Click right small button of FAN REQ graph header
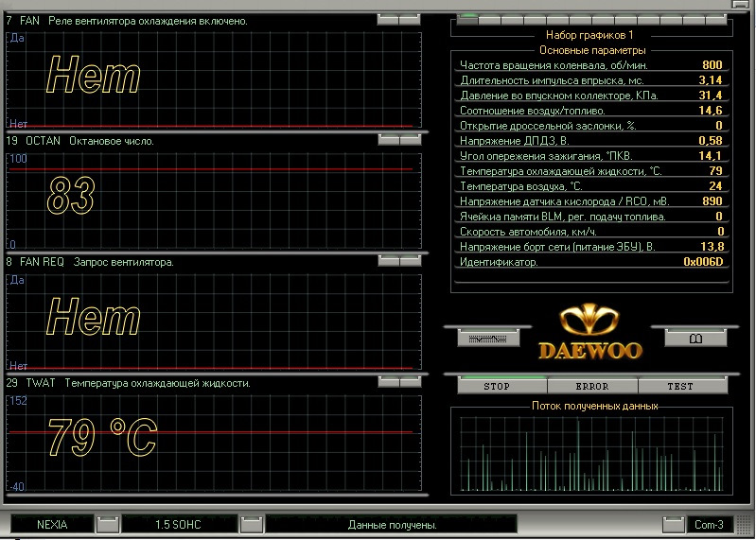The image size is (756, 540). click(411, 261)
